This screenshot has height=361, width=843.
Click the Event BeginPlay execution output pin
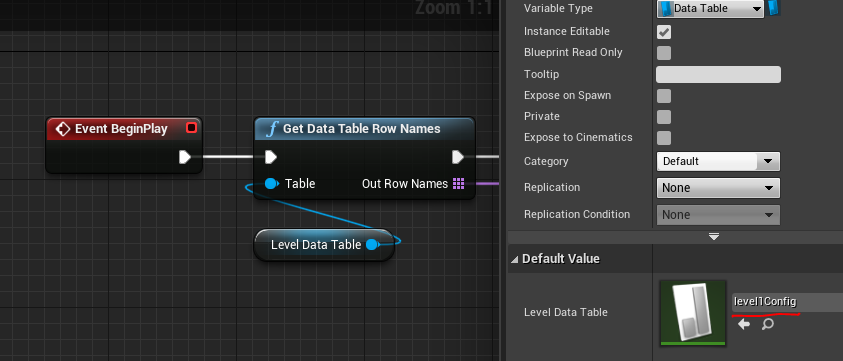pos(185,157)
